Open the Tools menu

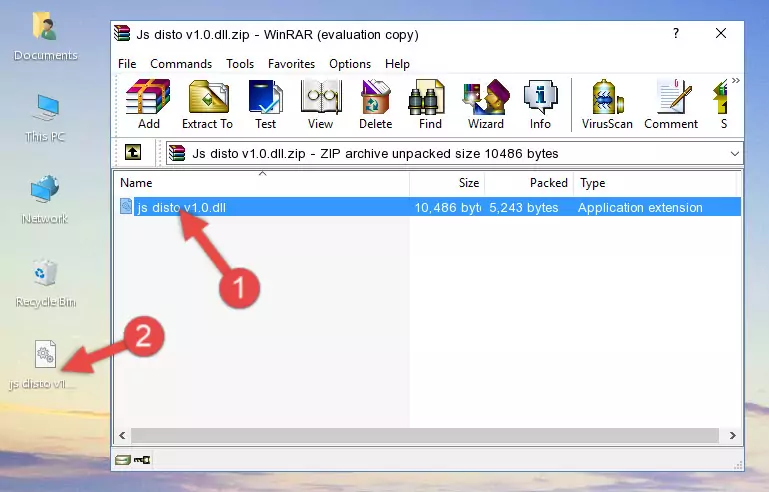pos(240,64)
